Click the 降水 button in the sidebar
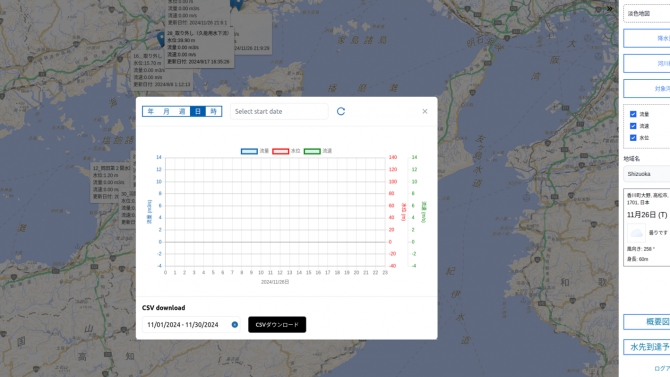670x377 pixels. coord(646,38)
